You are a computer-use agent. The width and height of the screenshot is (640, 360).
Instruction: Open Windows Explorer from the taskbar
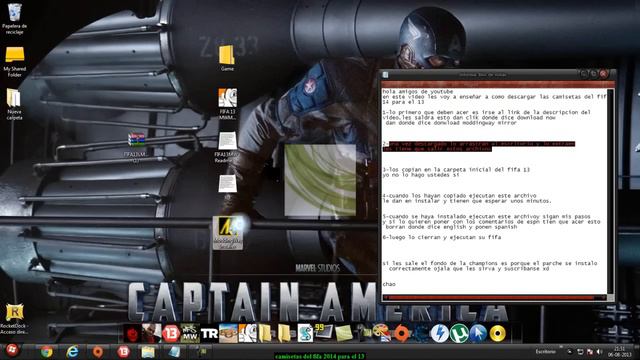coord(148,351)
